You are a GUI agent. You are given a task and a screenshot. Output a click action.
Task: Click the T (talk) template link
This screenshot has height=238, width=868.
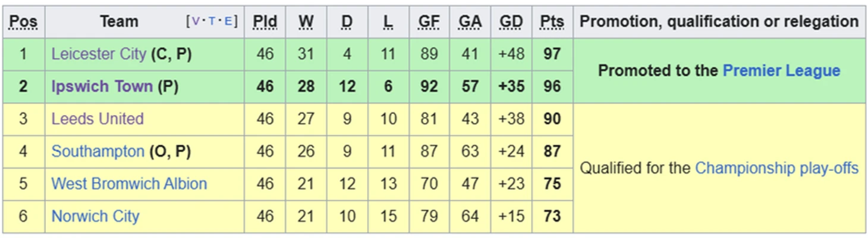(x=213, y=22)
